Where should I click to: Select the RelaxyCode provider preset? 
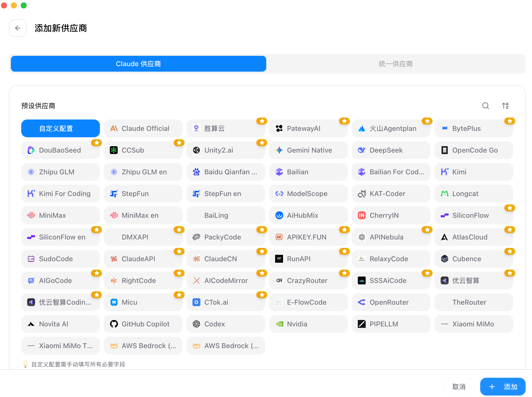pyautogui.click(x=391, y=259)
